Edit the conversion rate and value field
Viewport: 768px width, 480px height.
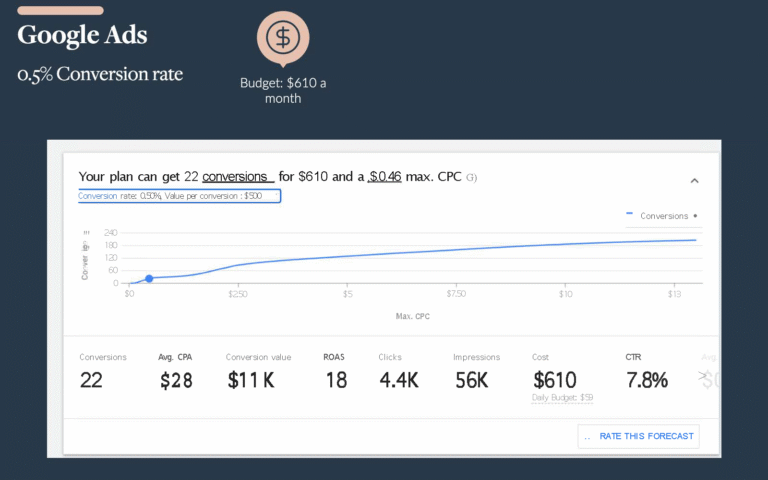pyautogui.click(x=179, y=196)
